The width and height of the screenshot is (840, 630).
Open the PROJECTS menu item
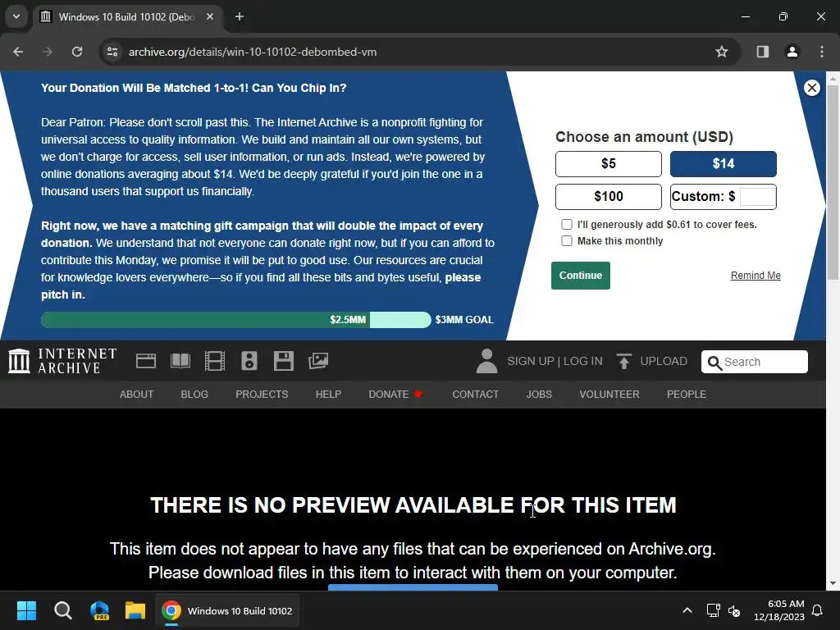point(262,395)
